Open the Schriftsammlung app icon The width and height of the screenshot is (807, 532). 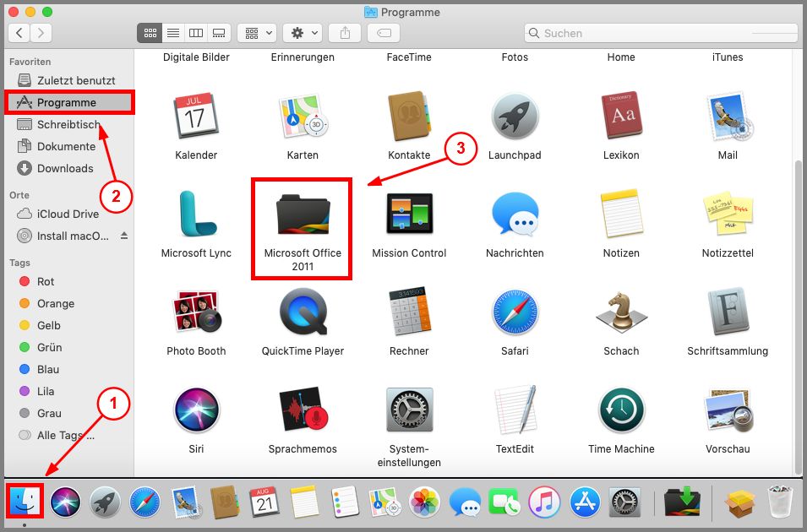(x=728, y=312)
